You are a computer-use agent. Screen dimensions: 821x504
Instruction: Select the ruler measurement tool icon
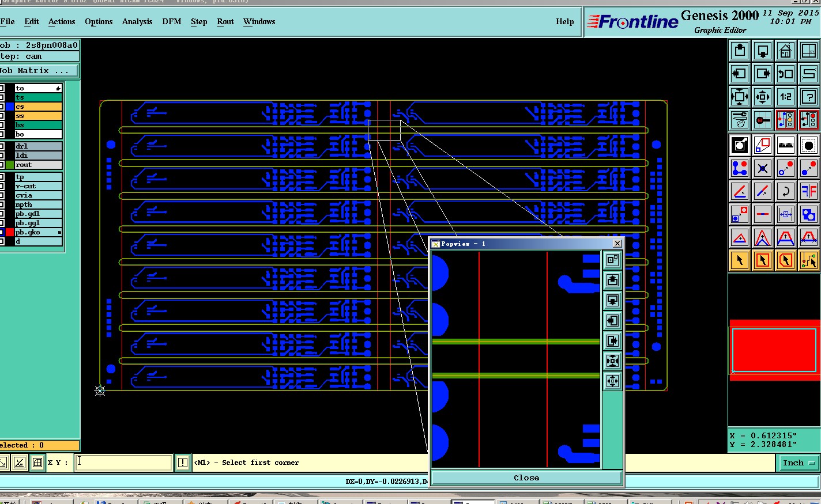tap(786, 145)
